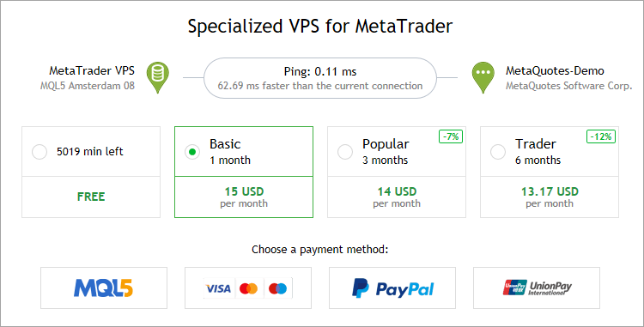Image resolution: width=644 pixels, height=327 pixels.
Task: Click the MetaQuotes-Demo location pin icon
Action: click(483, 77)
